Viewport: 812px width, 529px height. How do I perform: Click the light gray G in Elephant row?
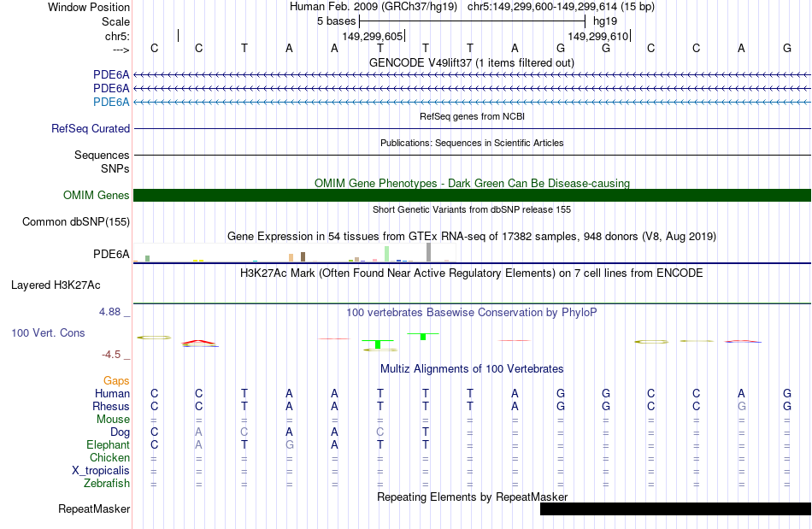[x=290, y=444]
